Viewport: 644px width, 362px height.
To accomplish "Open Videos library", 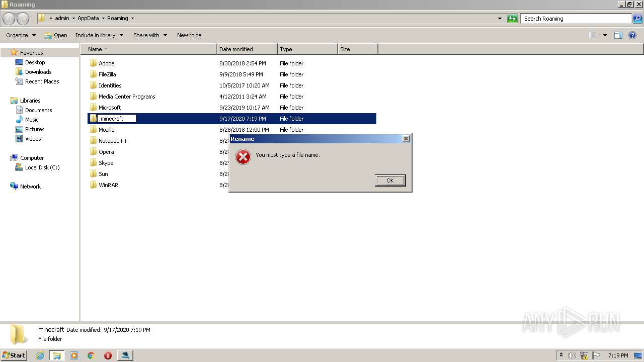I will (33, 139).
